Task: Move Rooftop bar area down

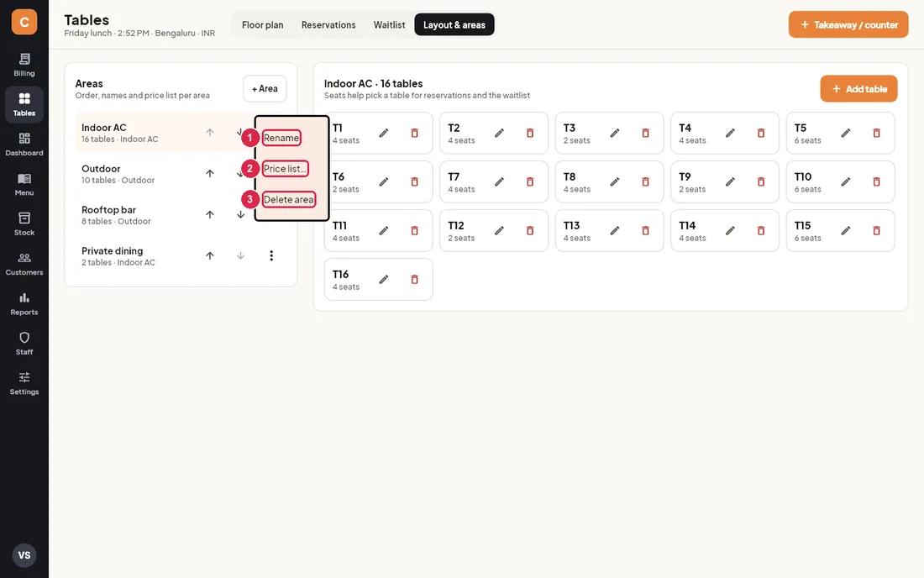Action: pyautogui.click(x=240, y=214)
